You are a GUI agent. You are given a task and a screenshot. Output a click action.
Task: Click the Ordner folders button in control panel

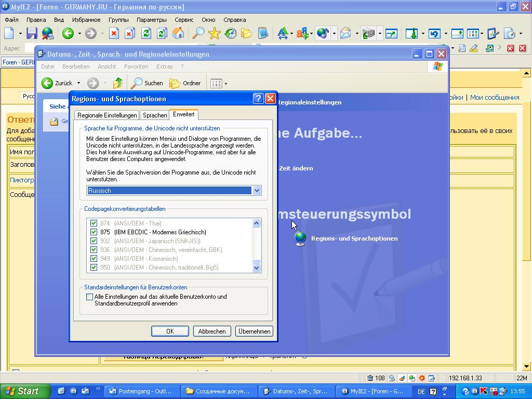(185, 83)
